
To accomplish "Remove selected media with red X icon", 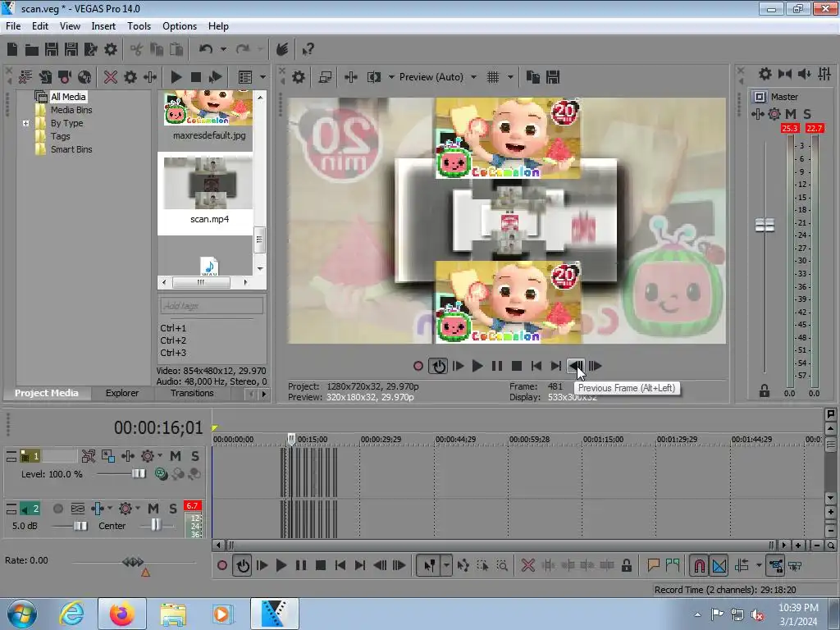I will [x=111, y=77].
